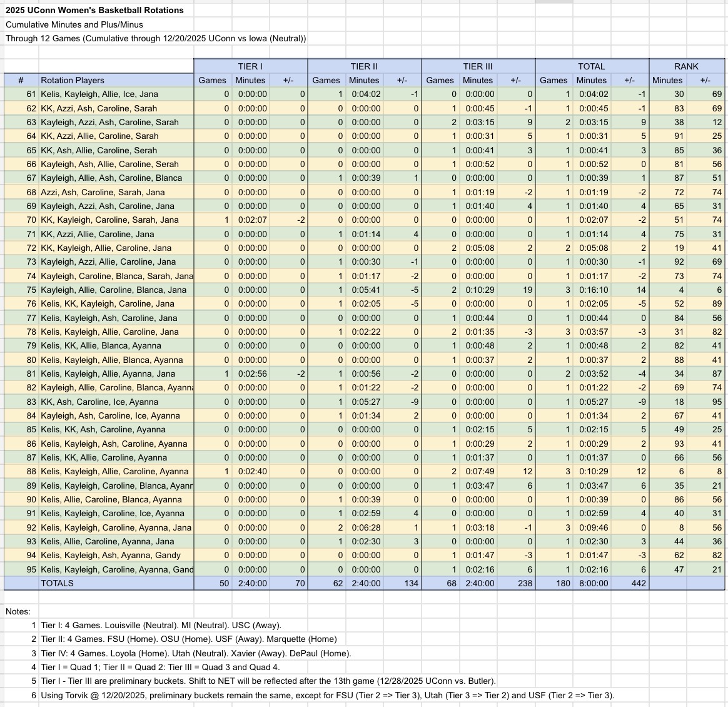728x707 pixels.
Task: Click the 'Rotation Players' column header
Action: point(73,80)
